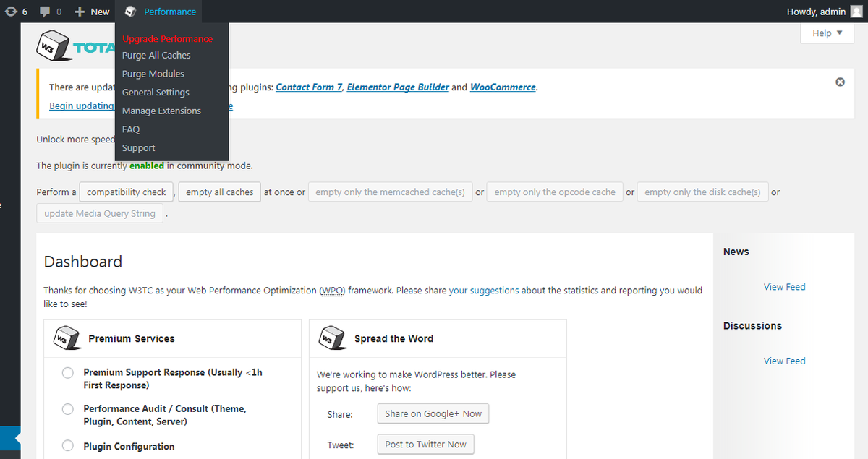Click the Premium Services cube icon
This screenshot has height=459, width=868.
coord(67,338)
